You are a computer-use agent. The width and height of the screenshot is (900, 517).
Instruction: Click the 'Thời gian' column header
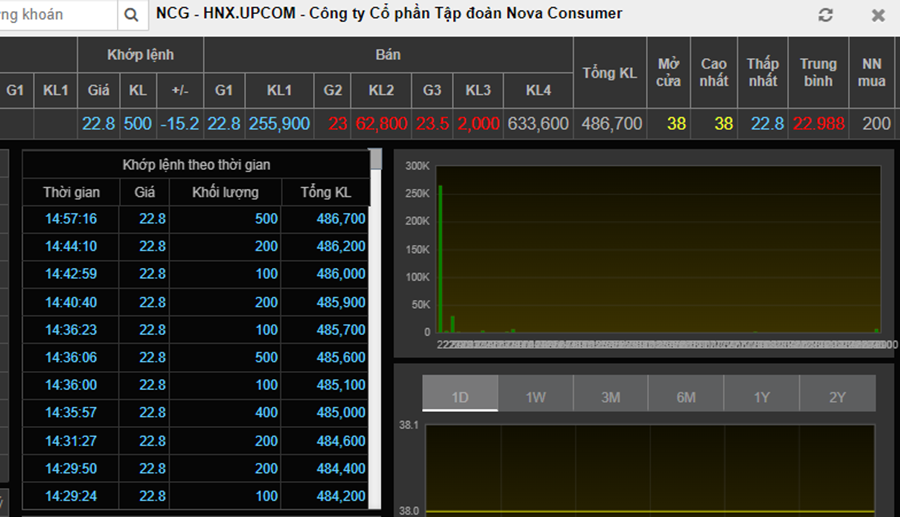point(70,192)
